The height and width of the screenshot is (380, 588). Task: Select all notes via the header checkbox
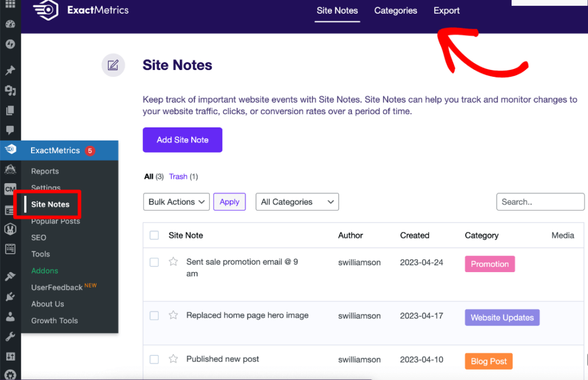154,235
